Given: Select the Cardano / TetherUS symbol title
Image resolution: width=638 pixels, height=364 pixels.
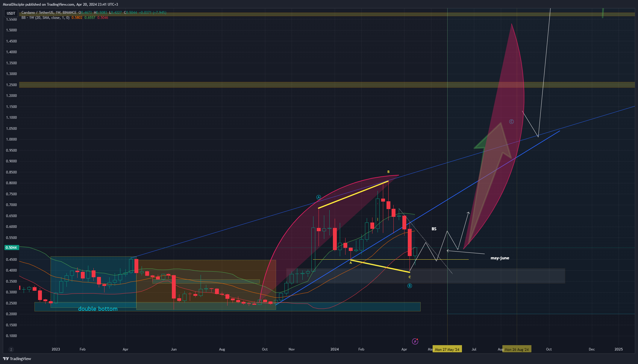Looking at the screenshot, I should 49,13.
